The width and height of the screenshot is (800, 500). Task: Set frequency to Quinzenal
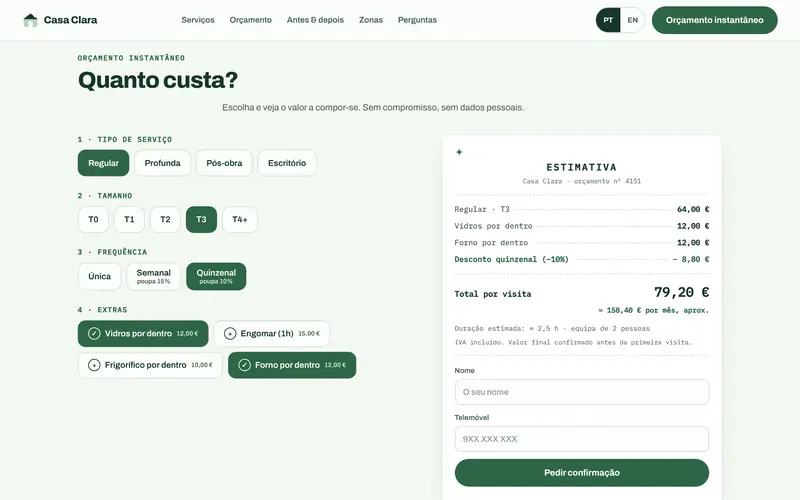[216, 277]
